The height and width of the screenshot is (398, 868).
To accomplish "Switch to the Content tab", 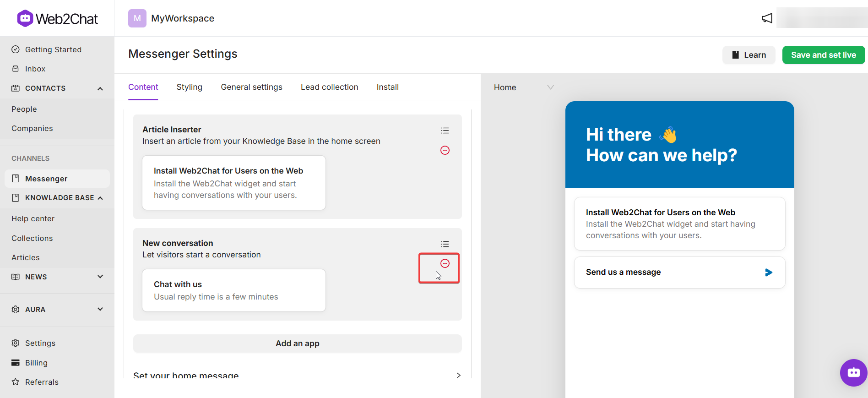I will click(x=143, y=87).
